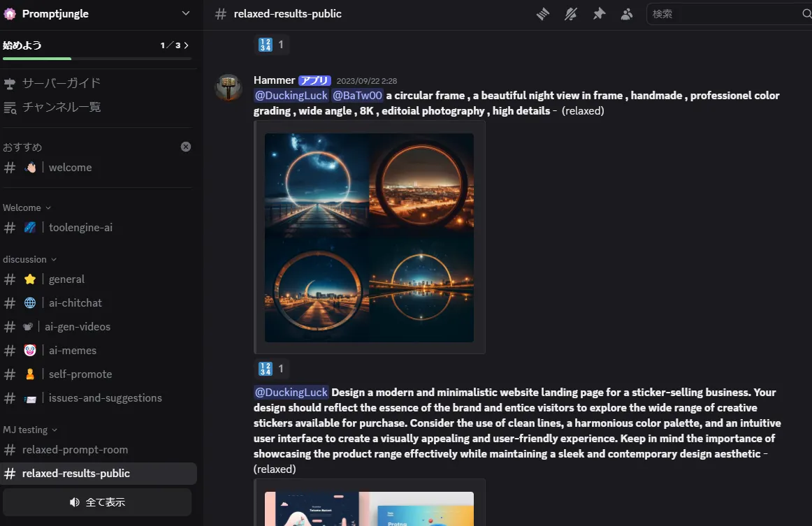
Task: Open the Threads icon in header
Action: coord(543,14)
